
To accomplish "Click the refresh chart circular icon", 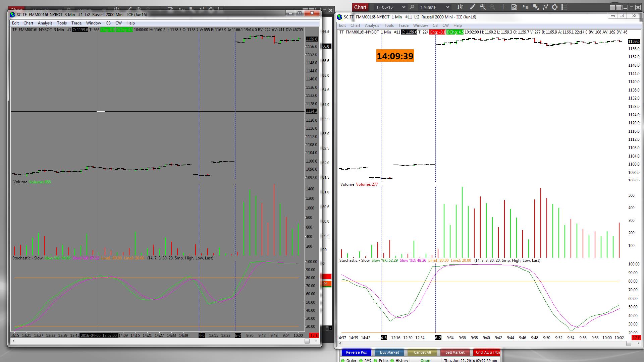I will click(x=555, y=7).
